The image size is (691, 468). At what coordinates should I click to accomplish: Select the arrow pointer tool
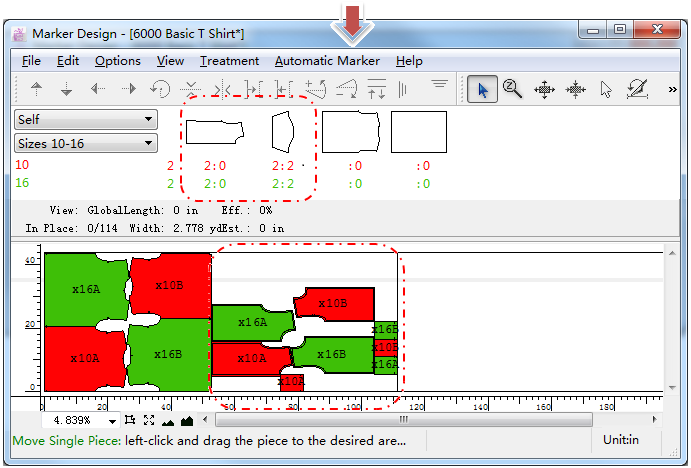click(482, 89)
